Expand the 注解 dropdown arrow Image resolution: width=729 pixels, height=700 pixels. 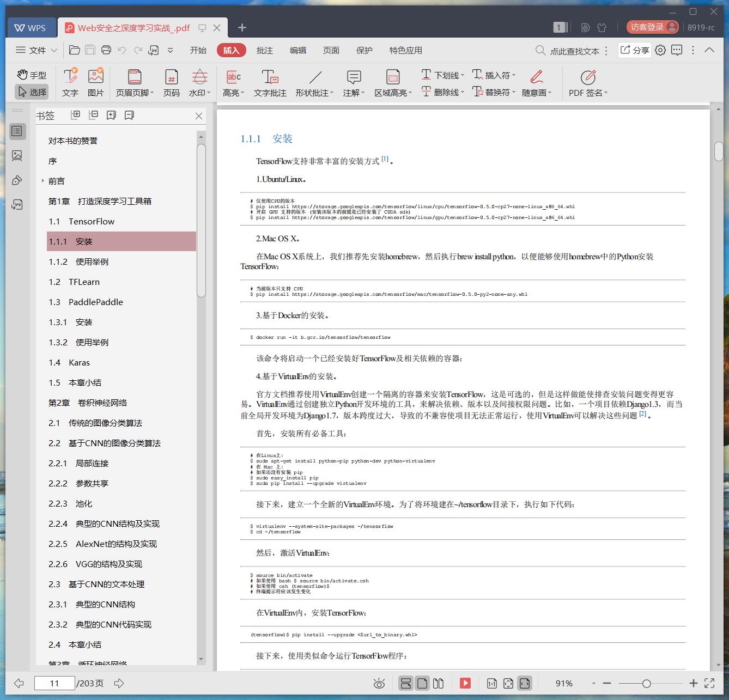(363, 93)
